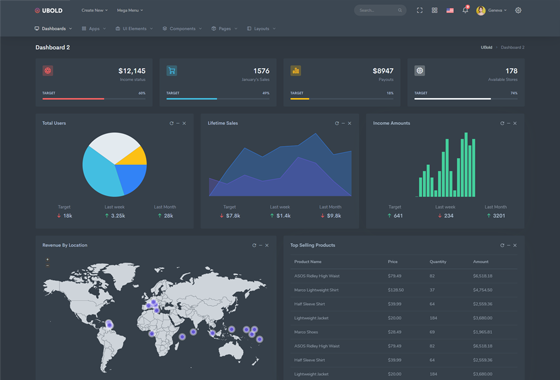
Task: Select the Marco Lightweight Shirt row
Action: click(x=404, y=290)
